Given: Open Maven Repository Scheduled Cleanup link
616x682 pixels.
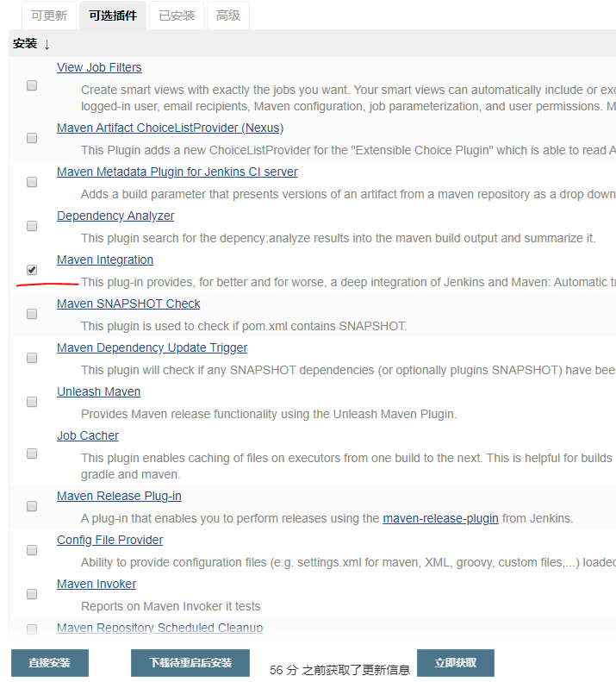Looking at the screenshot, I should [x=159, y=628].
